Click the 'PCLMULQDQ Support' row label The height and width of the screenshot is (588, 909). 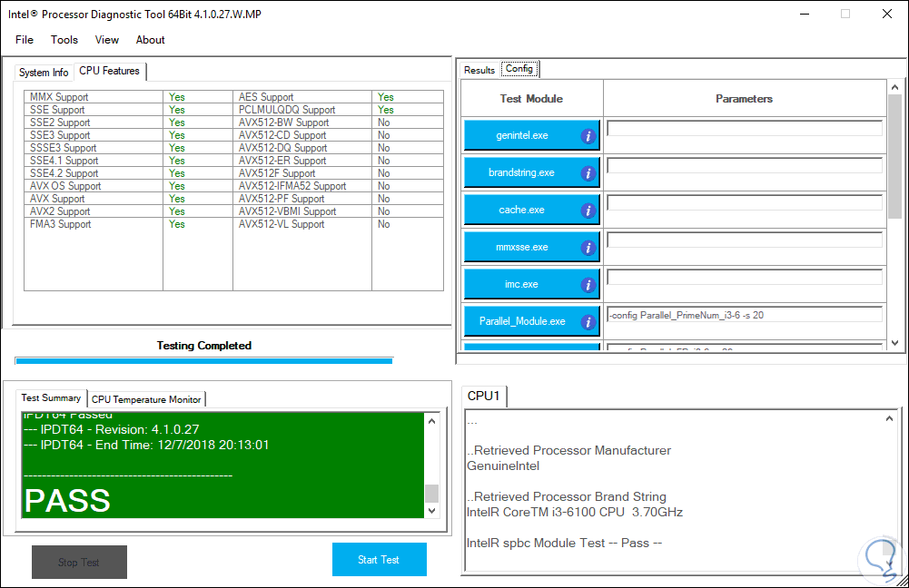[x=287, y=110]
